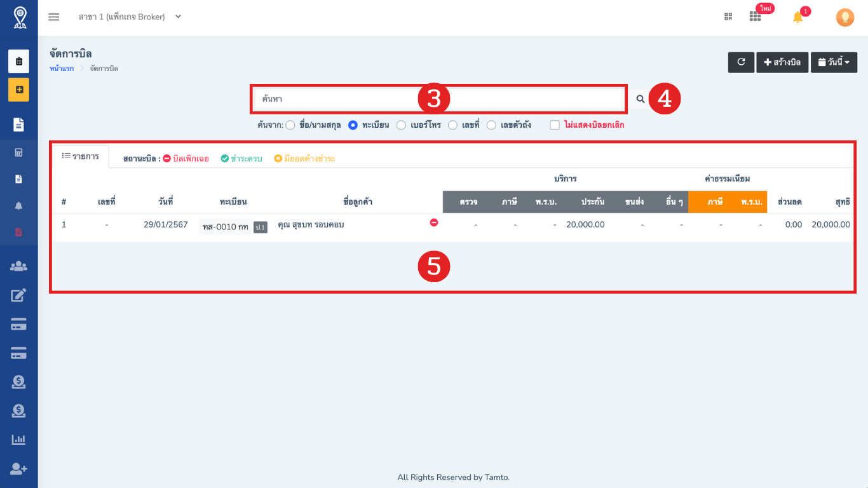
Task: Click the 20,000.00 value under the ประกัน column
Action: pos(585,224)
